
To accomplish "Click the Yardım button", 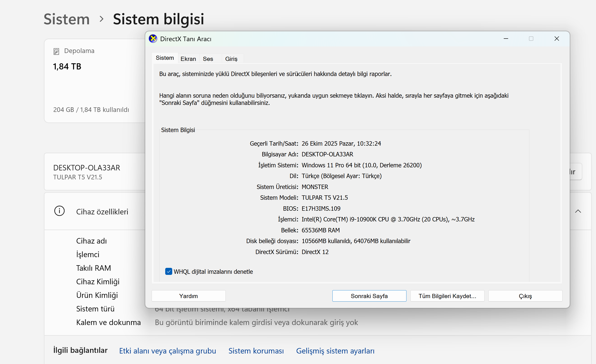I will click(188, 296).
